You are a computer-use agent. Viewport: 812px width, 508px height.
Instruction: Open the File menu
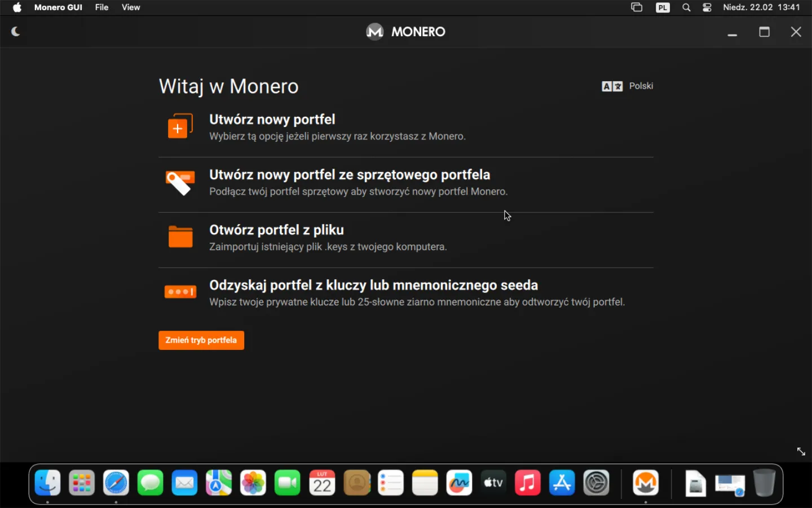pyautogui.click(x=101, y=7)
